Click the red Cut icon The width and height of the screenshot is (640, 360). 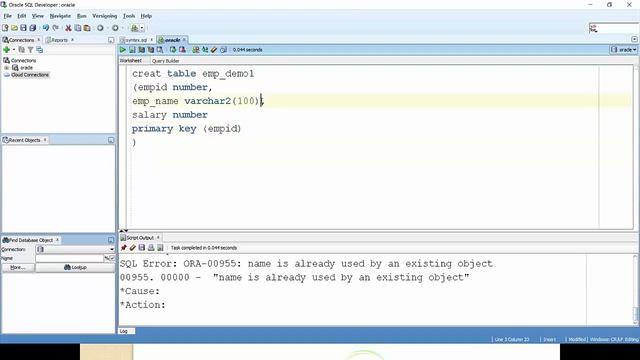coord(68,28)
